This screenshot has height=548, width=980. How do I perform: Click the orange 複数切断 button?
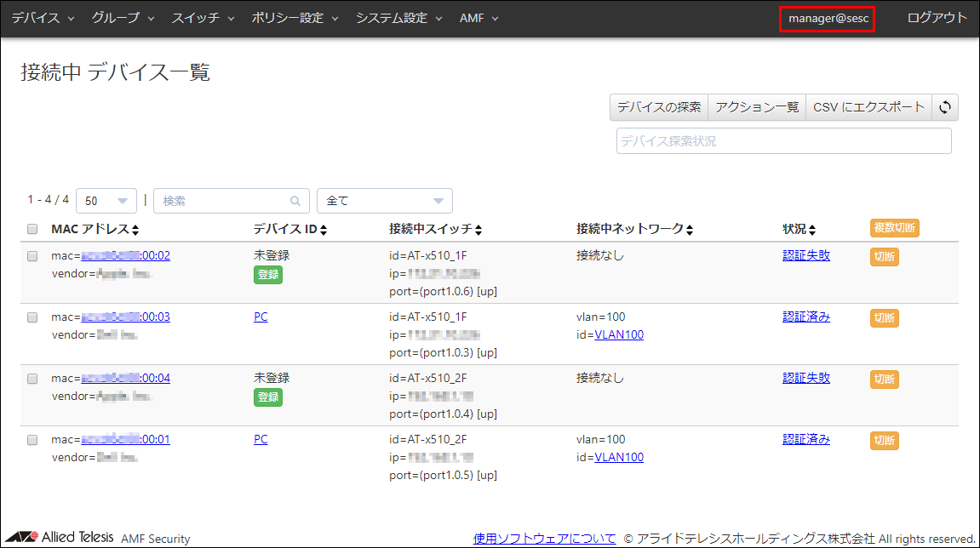[894, 228]
